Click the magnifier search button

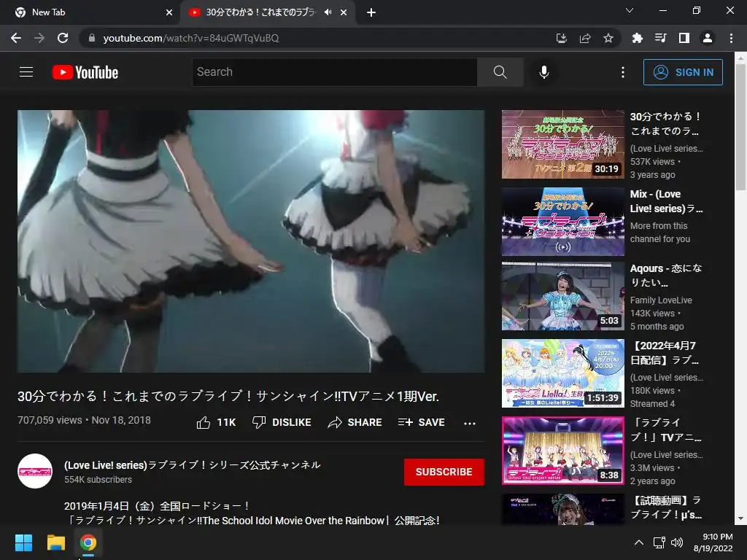coord(500,72)
